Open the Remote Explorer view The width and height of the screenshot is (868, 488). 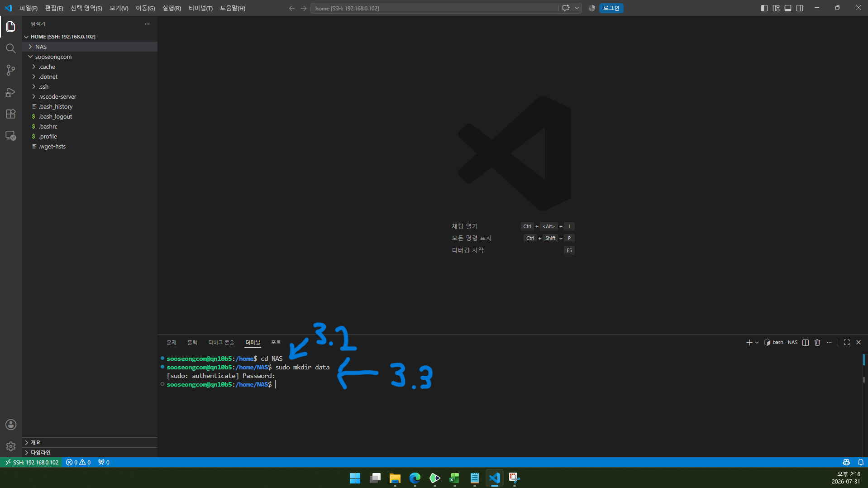[11, 136]
